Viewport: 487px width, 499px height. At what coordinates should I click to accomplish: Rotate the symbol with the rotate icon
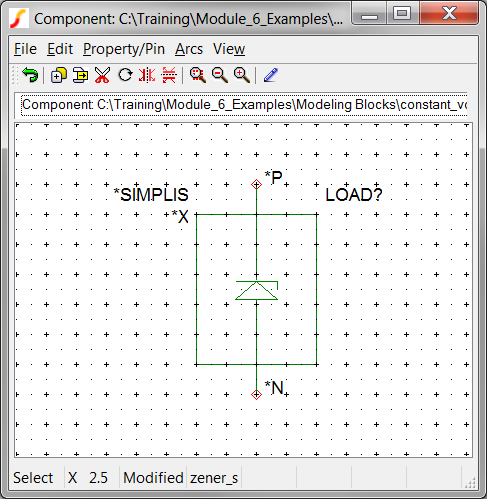125,75
